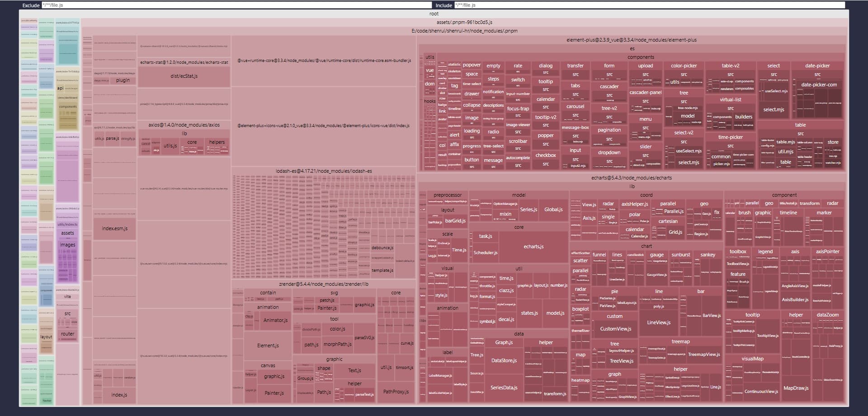Screen dimensions: 868x416
Task: Click the Graph.js block
Action: click(x=504, y=343)
